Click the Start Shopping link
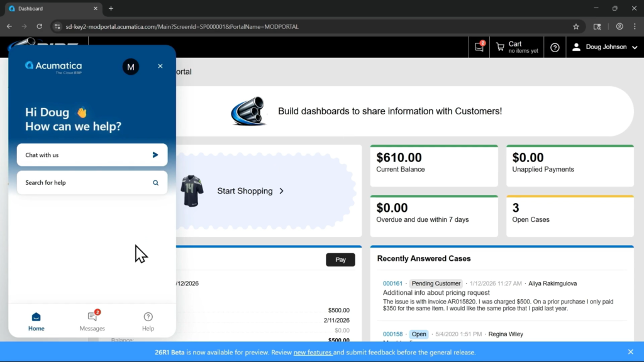The image size is (644, 362). 250,191
